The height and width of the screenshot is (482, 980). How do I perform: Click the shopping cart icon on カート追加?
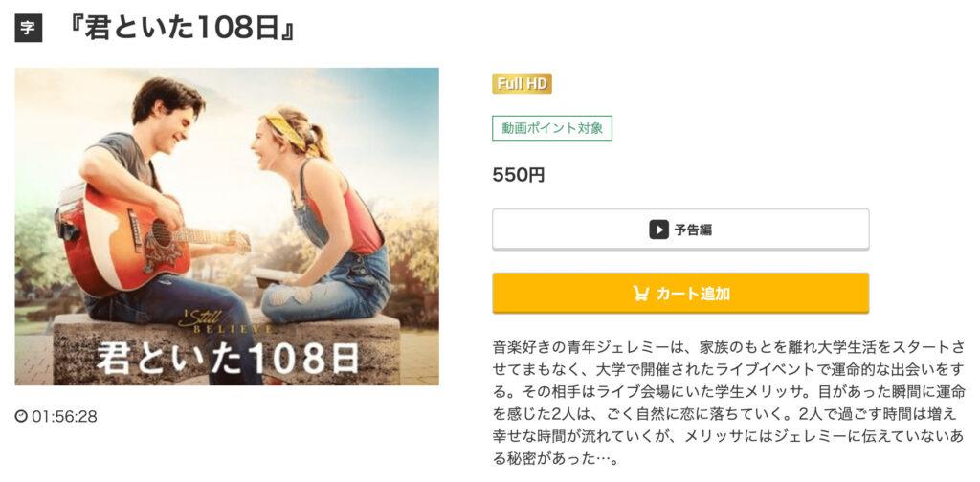click(x=640, y=293)
